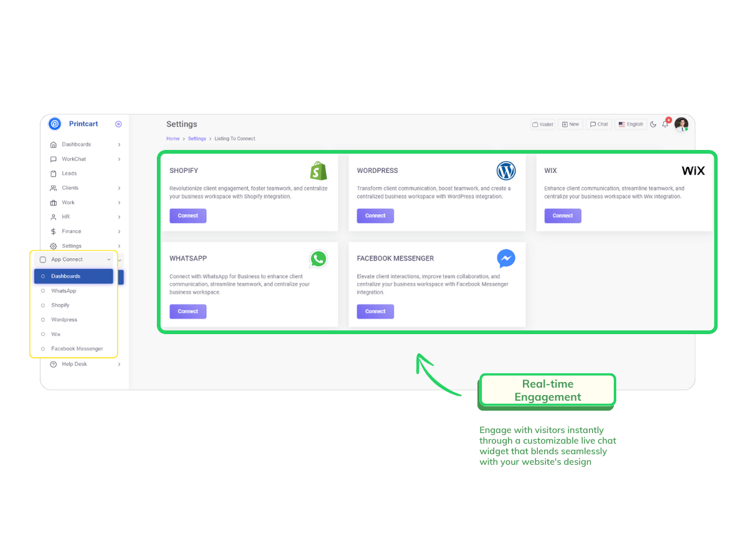Click the WHATSAPP card title

(x=188, y=258)
